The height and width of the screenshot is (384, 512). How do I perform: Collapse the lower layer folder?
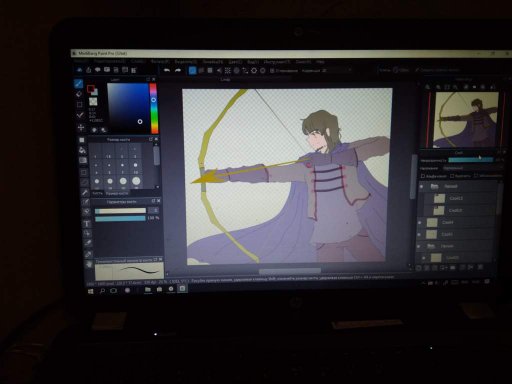coord(431,246)
